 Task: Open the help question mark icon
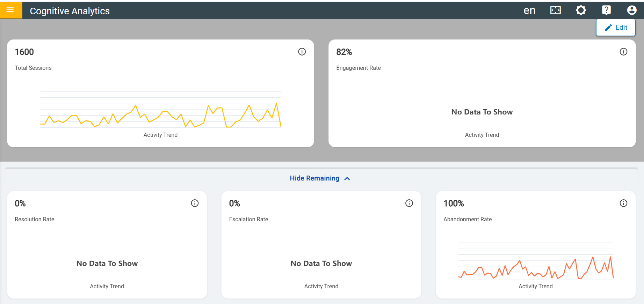606,10
